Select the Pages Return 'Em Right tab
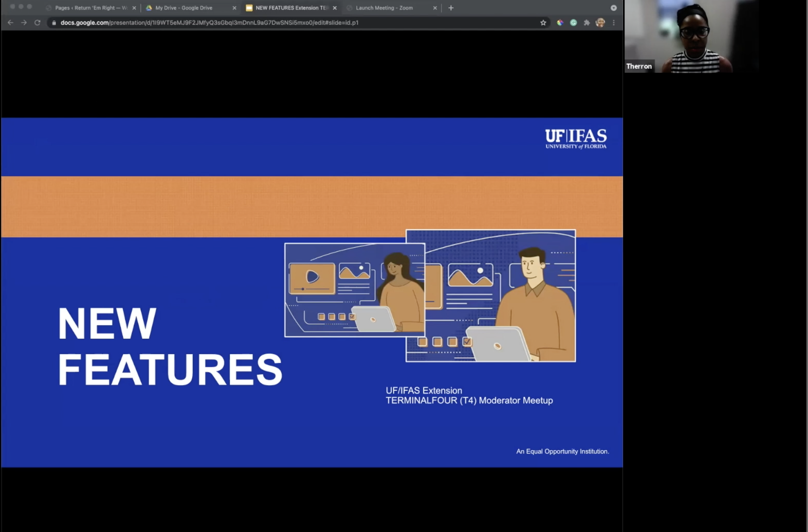The image size is (808, 532). pyautogui.click(x=88, y=8)
